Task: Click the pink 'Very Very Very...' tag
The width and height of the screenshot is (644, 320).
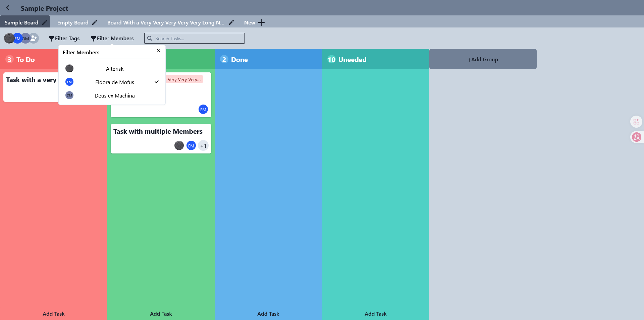Action: [184, 79]
